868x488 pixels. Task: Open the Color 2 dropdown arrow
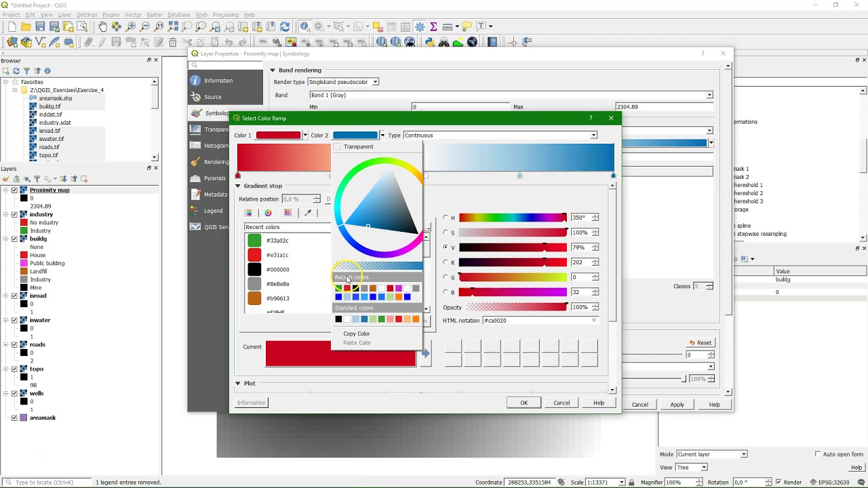(x=382, y=136)
